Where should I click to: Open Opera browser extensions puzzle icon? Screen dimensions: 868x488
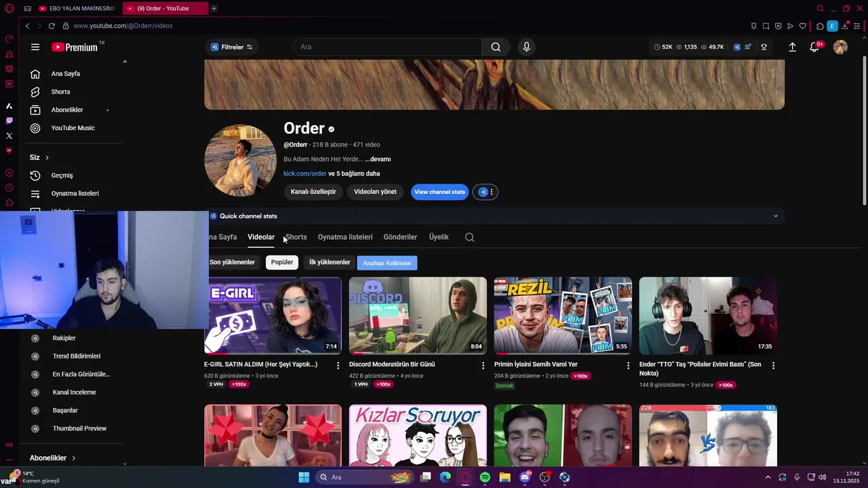pos(820,26)
